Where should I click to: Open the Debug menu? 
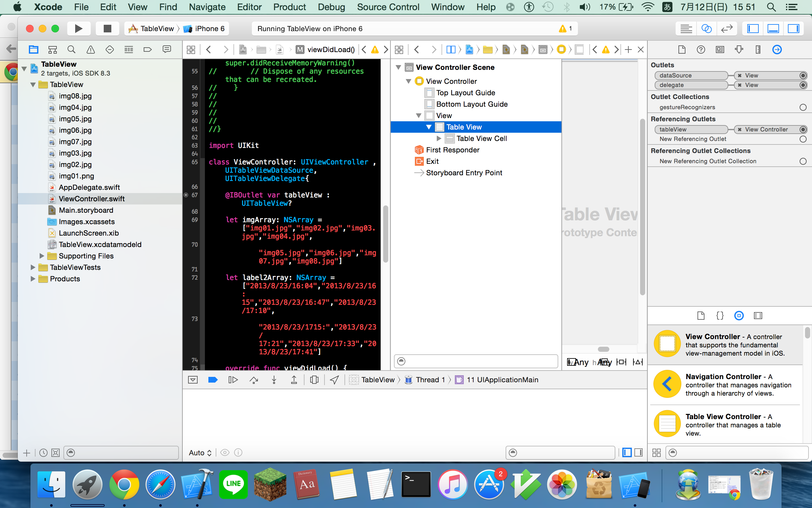click(x=331, y=7)
